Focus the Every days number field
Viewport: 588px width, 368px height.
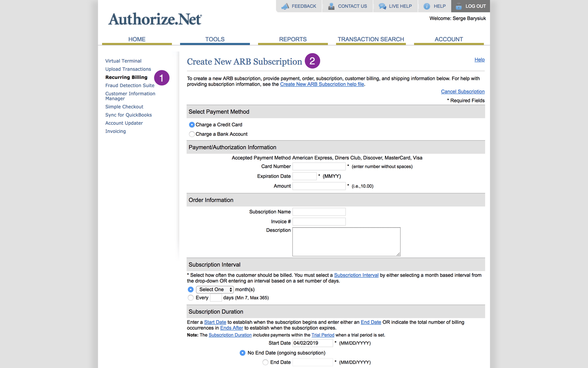click(x=216, y=298)
